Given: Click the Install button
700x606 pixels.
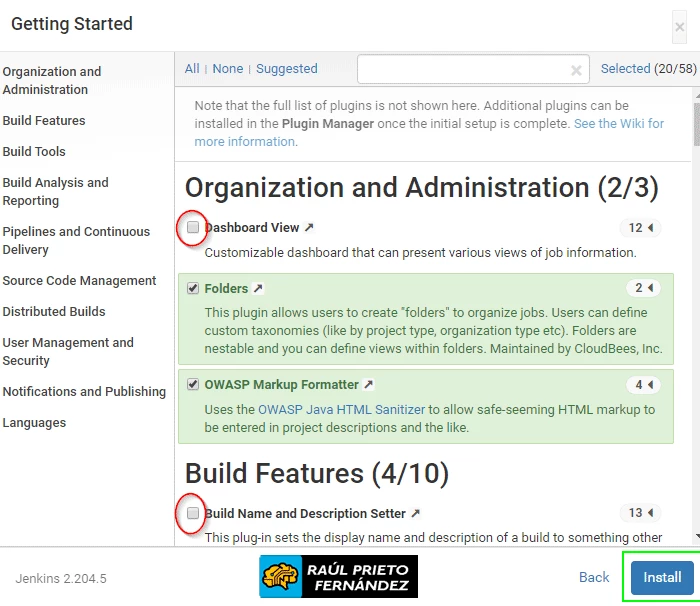Looking at the screenshot, I should click(x=661, y=577).
